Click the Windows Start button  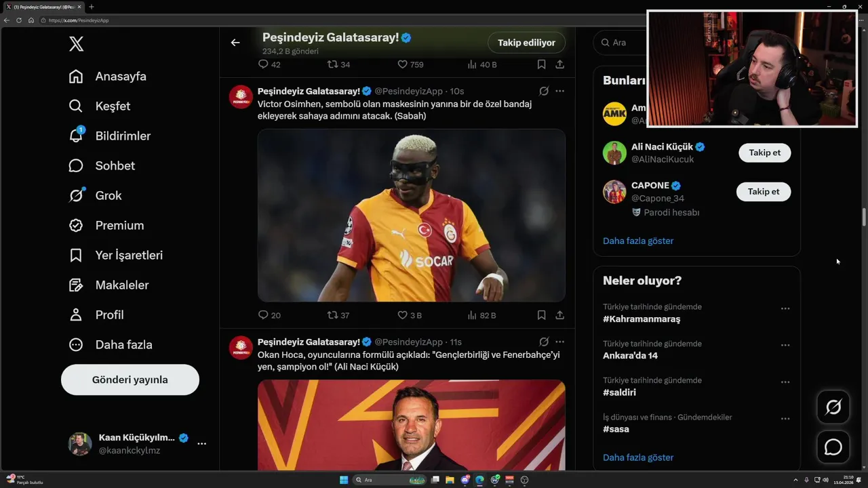click(344, 480)
